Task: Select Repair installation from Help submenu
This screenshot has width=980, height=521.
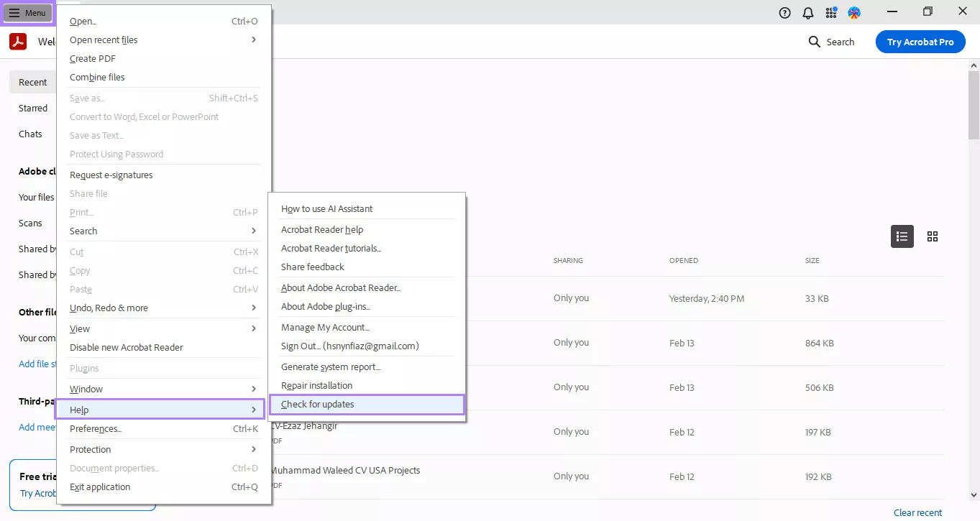Action: tap(316, 385)
